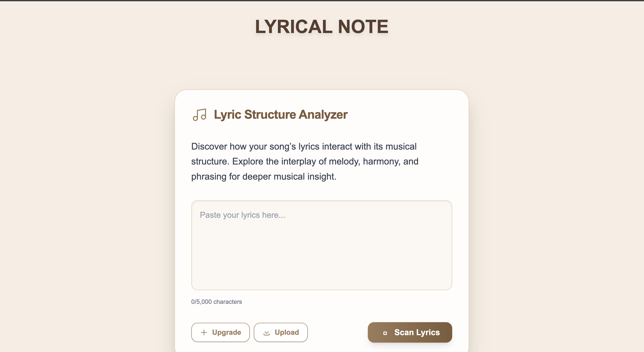This screenshot has height=352, width=644.
Task: Click the empty middle of the lyrics box
Action: (x=322, y=252)
